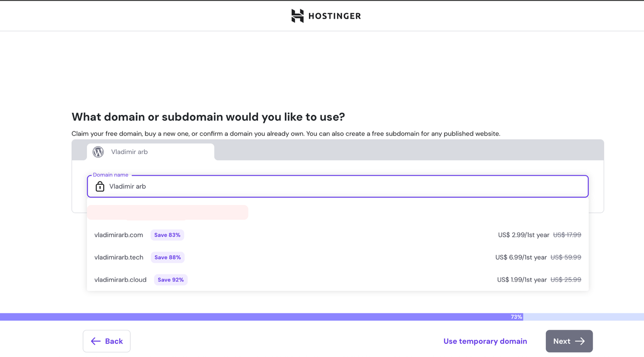Viewport: 644px width, 357px height.
Task: Click the Hostinger logo icon
Action: coord(297,16)
